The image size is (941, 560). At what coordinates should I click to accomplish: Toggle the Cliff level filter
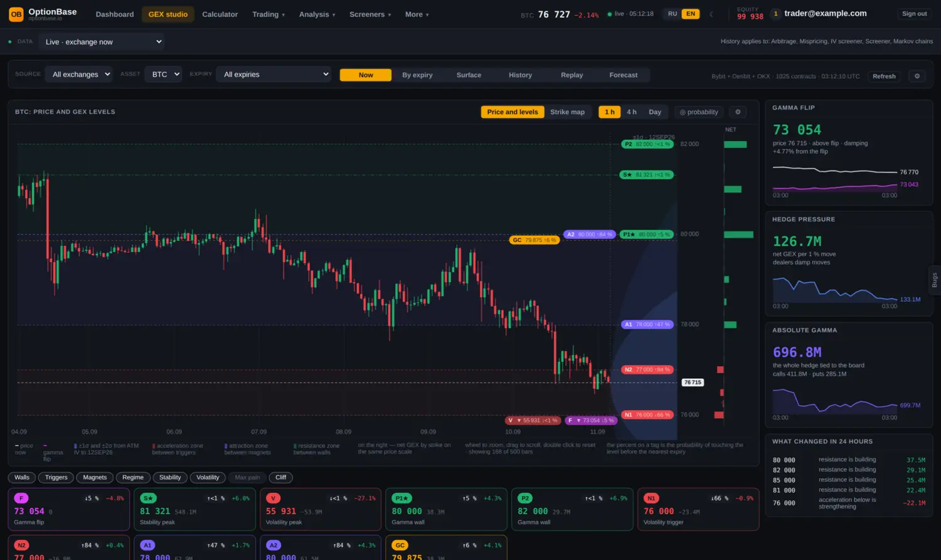coord(281,477)
